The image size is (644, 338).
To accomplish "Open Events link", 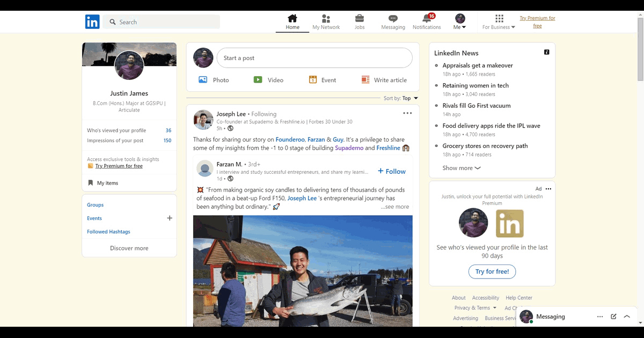I will (x=94, y=218).
